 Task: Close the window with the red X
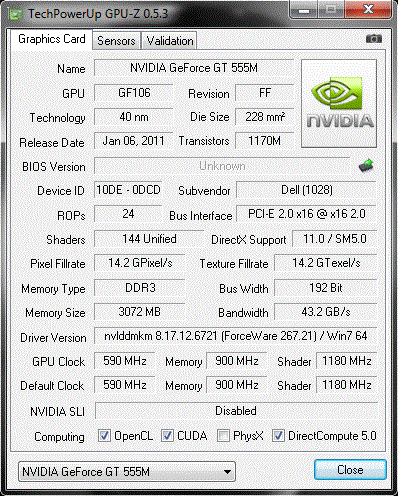point(368,10)
